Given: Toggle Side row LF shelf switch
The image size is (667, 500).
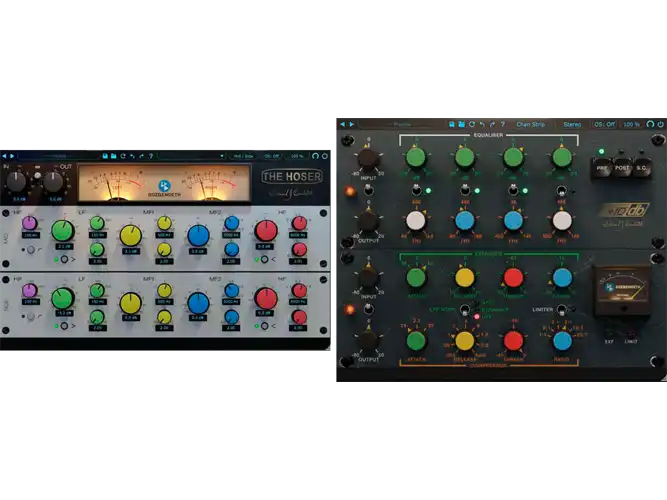Looking at the screenshot, I should tap(64, 326).
